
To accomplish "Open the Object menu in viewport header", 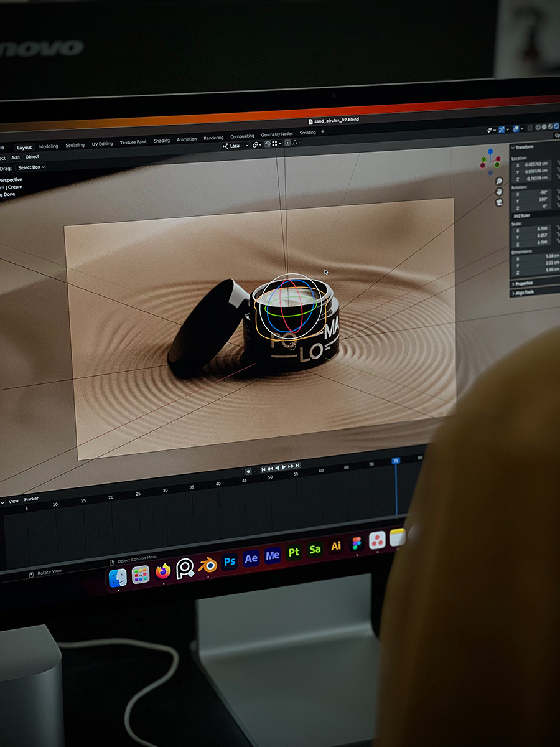I will pos(32,157).
